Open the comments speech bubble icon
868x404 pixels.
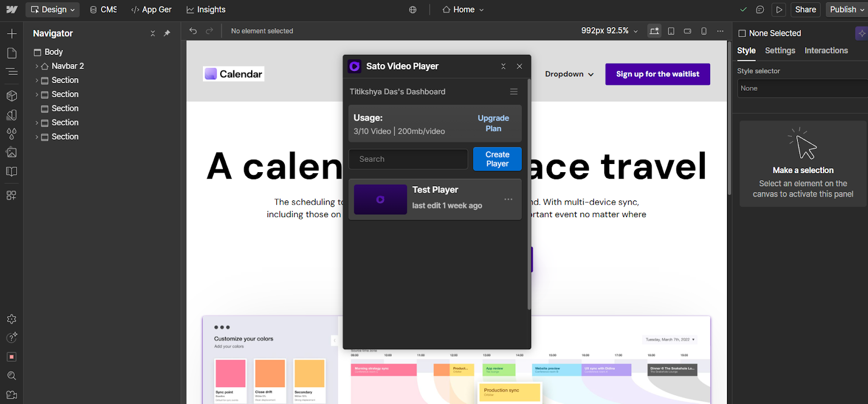tap(760, 10)
